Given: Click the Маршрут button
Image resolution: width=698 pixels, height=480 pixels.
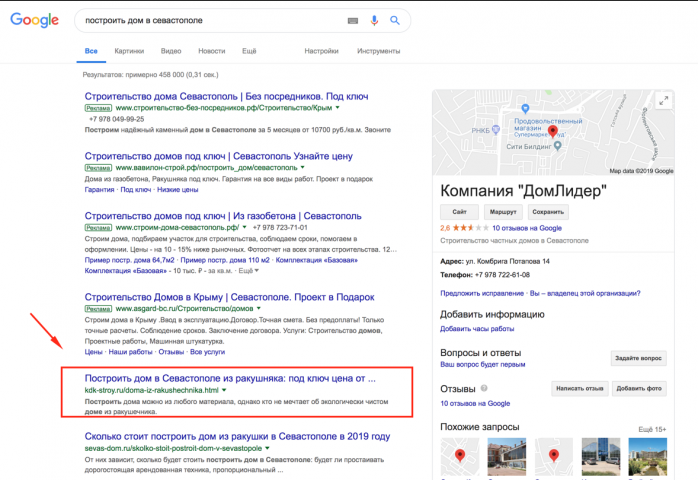Looking at the screenshot, I should tap(503, 212).
